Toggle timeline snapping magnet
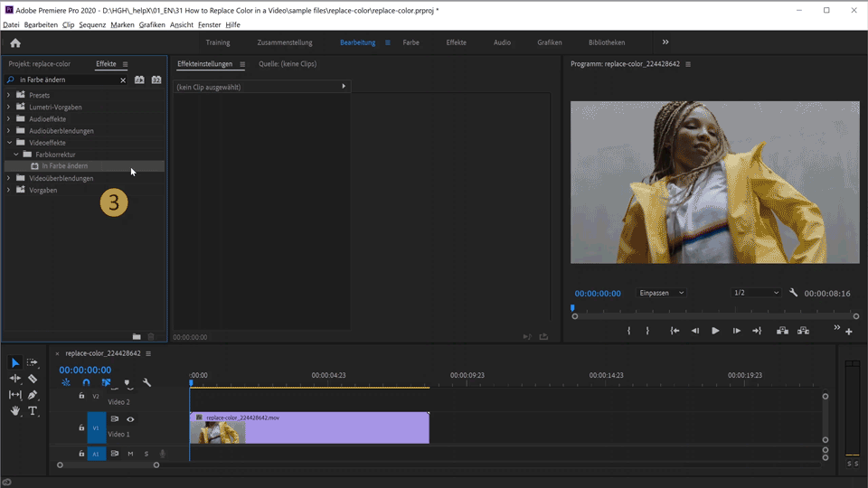 [86, 383]
